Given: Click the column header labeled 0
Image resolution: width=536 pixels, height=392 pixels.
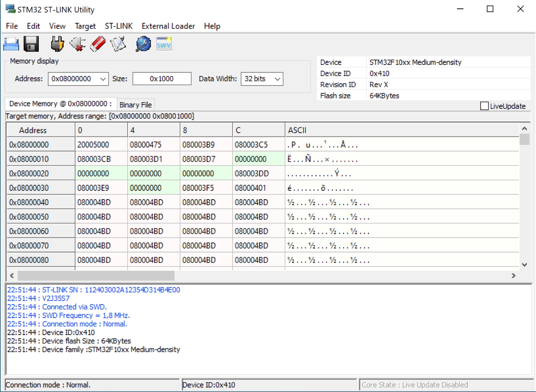Looking at the screenshot, I should click(101, 130).
